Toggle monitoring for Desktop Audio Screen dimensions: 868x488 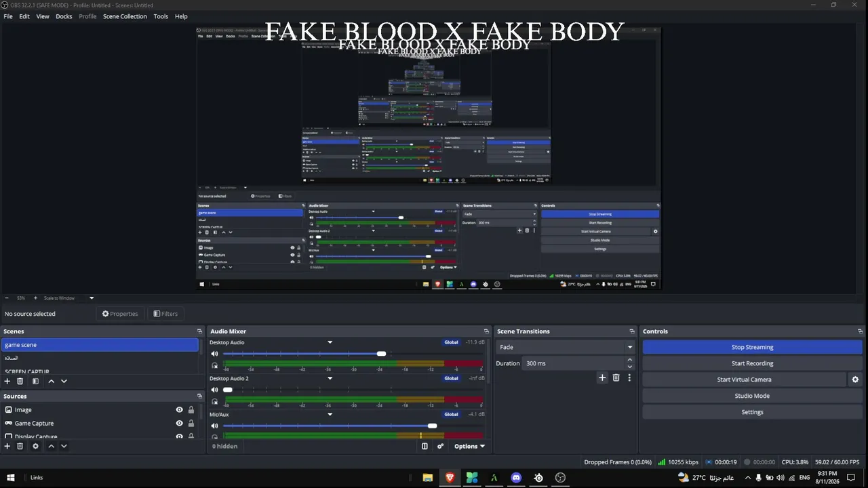[x=215, y=365]
